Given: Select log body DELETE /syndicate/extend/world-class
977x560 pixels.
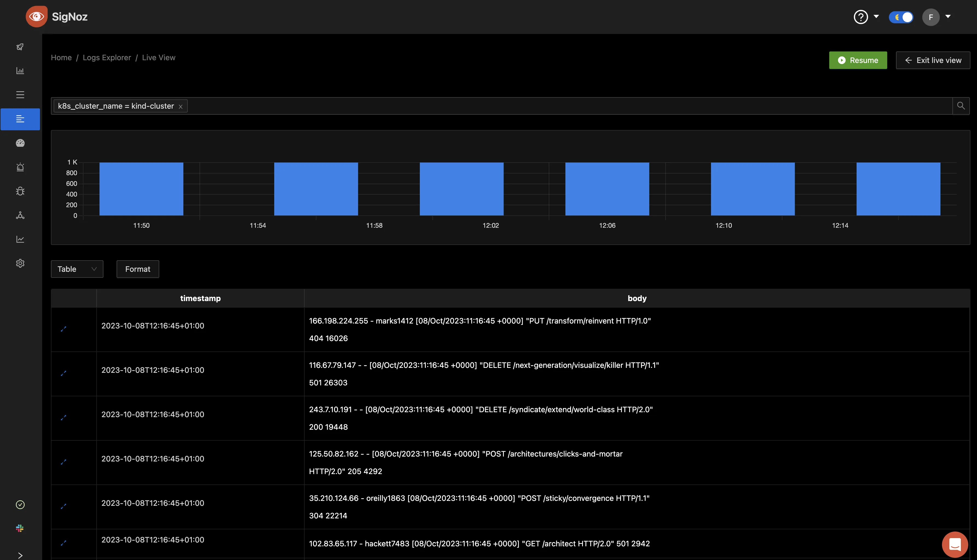Looking at the screenshot, I should (x=481, y=418).
